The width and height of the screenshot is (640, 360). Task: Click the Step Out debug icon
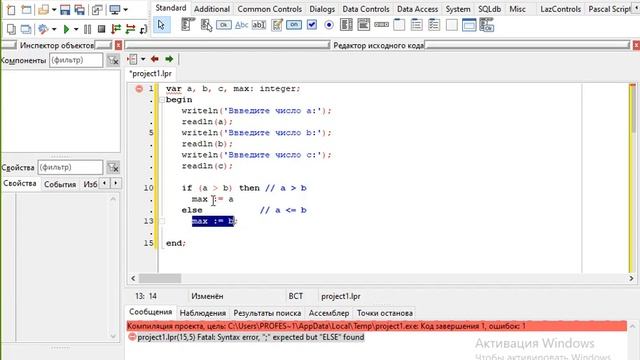click(143, 29)
